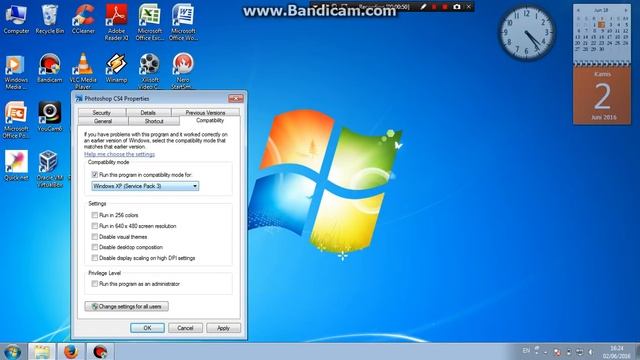Enable Run in 256 colors
This screenshot has width=640, height=360.
(95, 215)
